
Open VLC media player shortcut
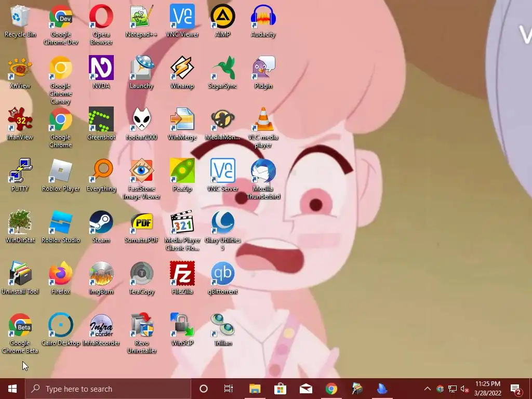tap(263, 128)
